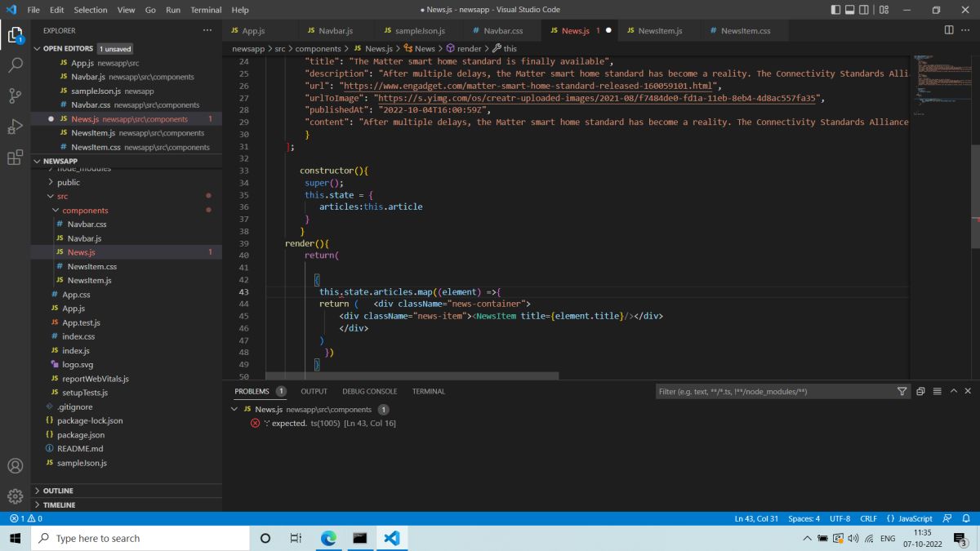The height and width of the screenshot is (551, 980).
Task: Click the feedback icon in status bar
Action: click(947, 518)
